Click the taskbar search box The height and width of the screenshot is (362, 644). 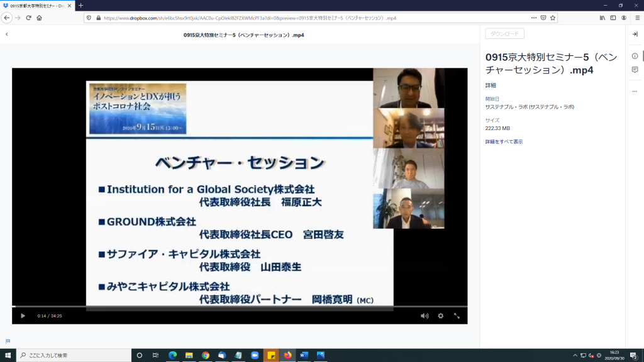pyautogui.click(x=74, y=355)
